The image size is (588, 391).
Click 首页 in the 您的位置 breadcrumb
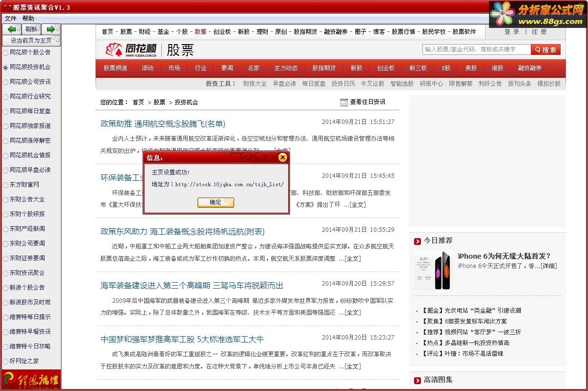(138, 102)
